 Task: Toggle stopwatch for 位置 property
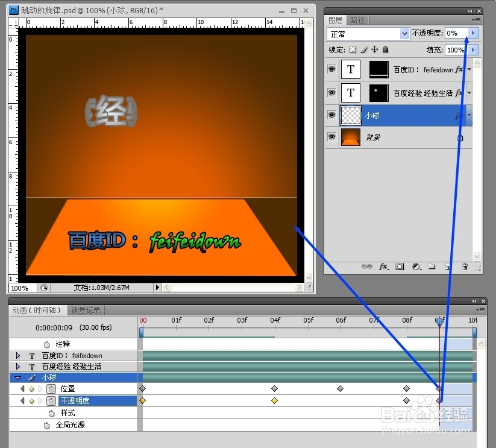click(51, 388)
